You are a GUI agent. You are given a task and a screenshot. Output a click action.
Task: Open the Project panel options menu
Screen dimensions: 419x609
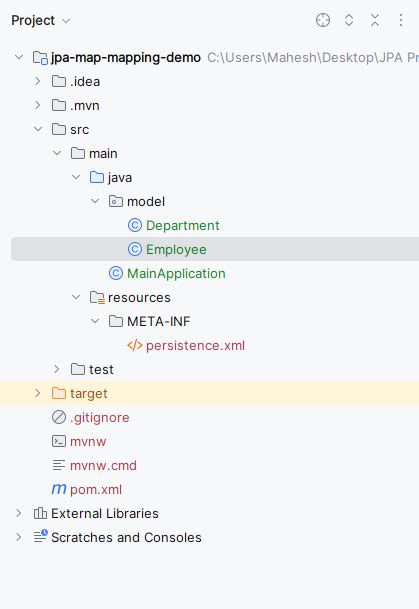click(401, 20)
